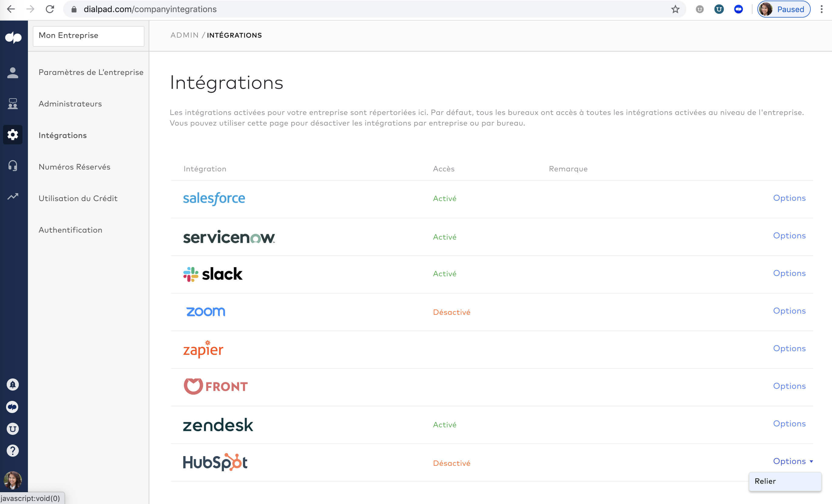Open Options for Front
The image size is (832, 504).
(789, 386)
